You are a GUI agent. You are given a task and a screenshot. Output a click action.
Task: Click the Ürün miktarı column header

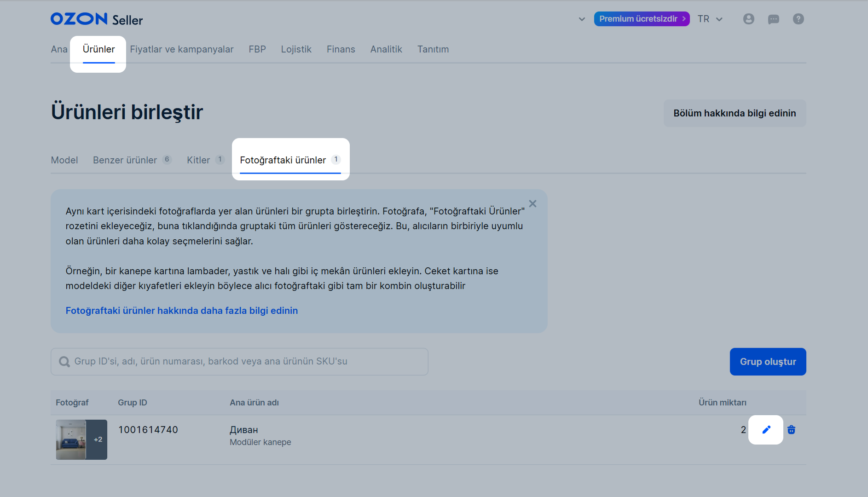723,403
